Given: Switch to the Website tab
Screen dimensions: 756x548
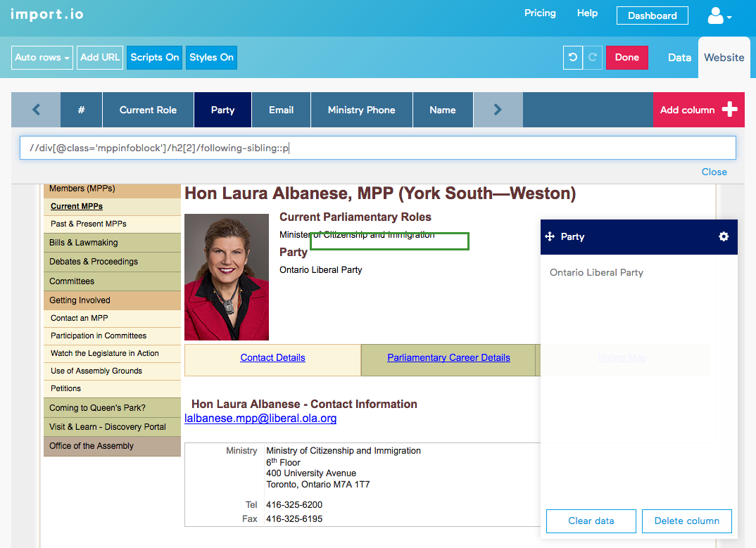Looking at the screenshot, I should pyautogui.click(x=724, y=58).
